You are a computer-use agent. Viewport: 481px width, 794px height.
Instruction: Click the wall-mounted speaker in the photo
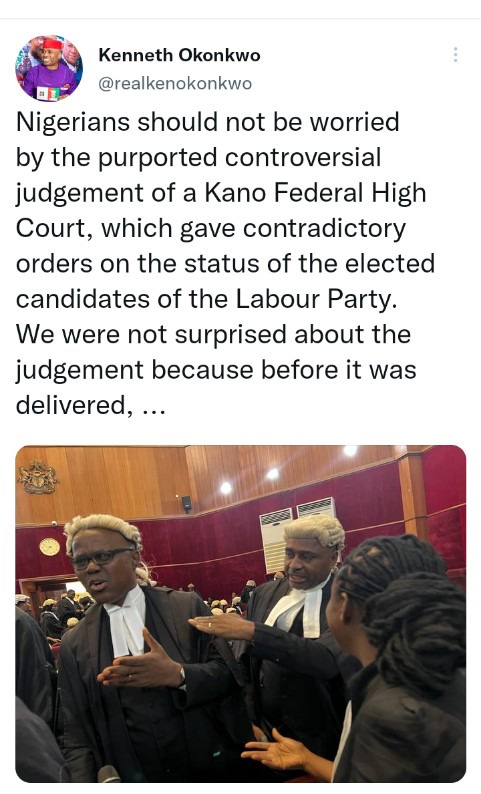coord(187,503)
